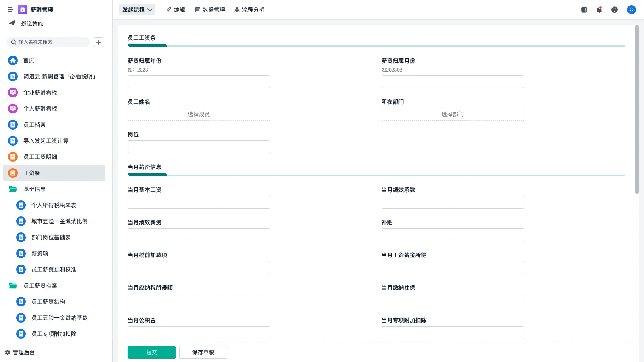The height and width of the screenshot is (362, 644).
Task: Open the 选择部门 selector
Action: [x=452, y=114]
